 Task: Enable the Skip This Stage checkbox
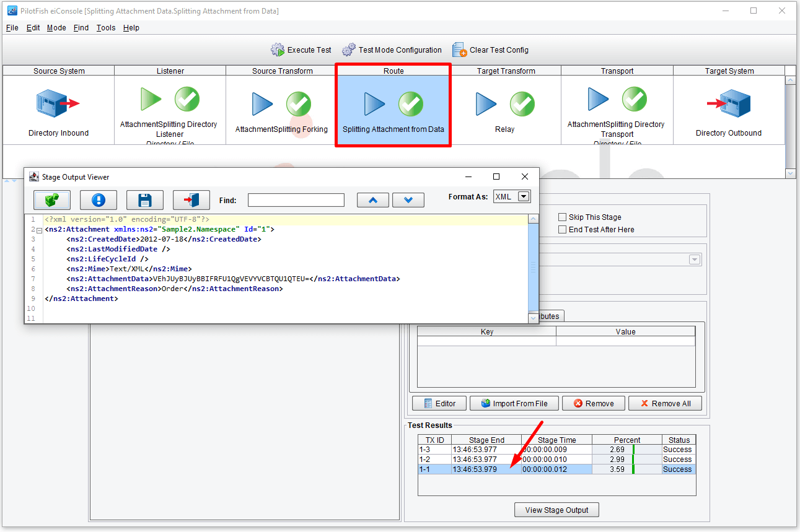(563, 217)
